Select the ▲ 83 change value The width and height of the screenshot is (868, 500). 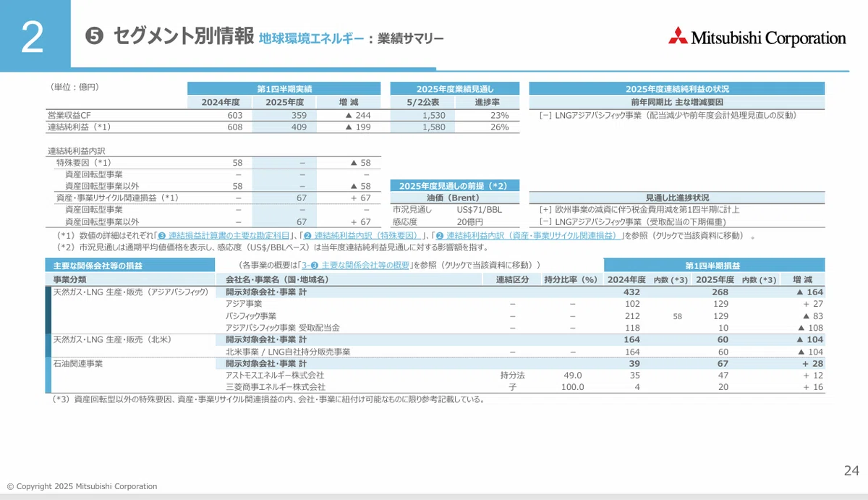[x=812, y=316]
